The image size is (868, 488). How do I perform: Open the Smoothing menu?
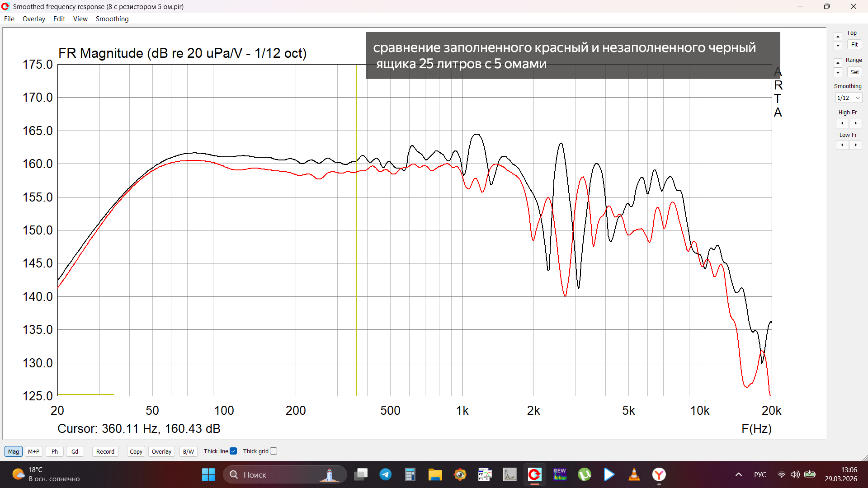[x=112, y=19]
